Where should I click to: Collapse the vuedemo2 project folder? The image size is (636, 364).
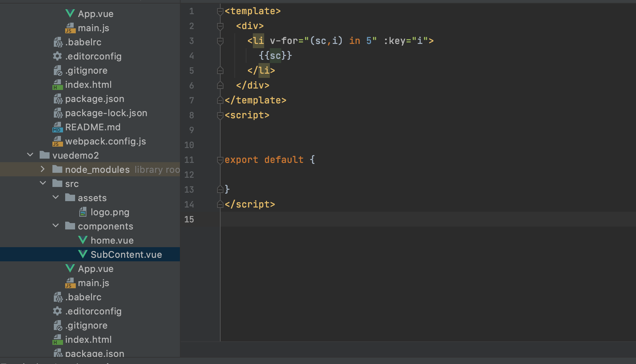30,155
